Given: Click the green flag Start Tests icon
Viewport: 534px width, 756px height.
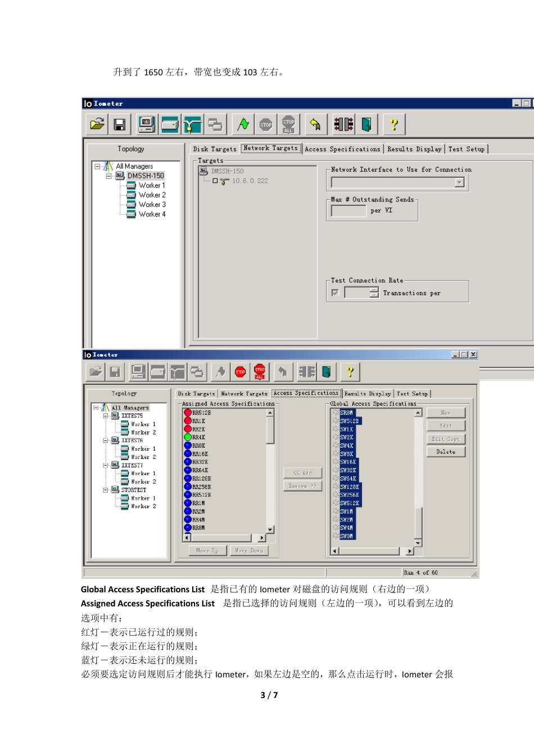Looking at the screenshot, I should point(243,124).
